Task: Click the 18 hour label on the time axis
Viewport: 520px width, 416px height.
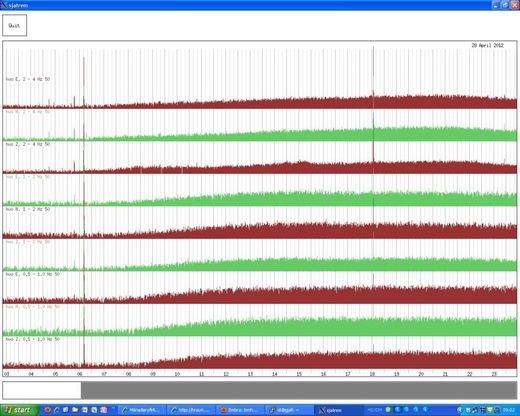Action: click(372, 374)
